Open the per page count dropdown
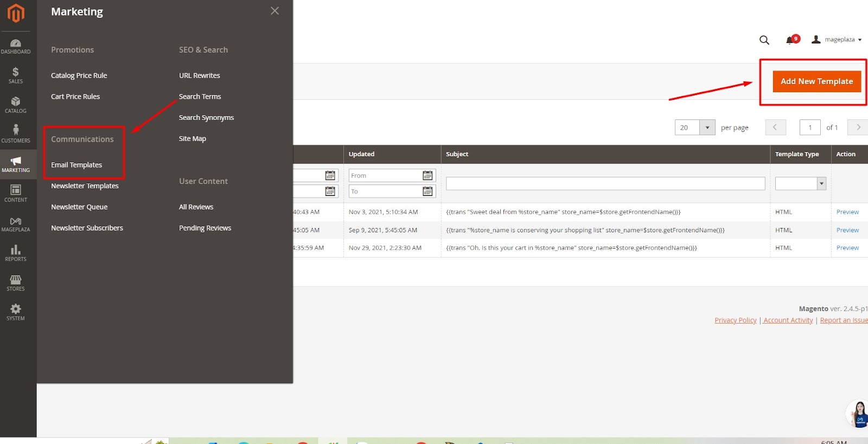The height and width of the screenshot is (444, 868). tap(707, 128)
